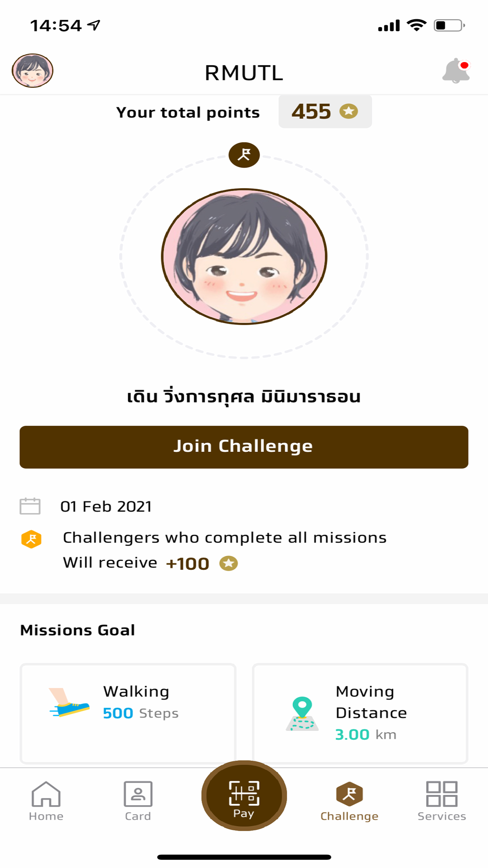This screenshot has width=488, height=868.
Task: Tap the small profile avatar in header
Action: point(33,71)
